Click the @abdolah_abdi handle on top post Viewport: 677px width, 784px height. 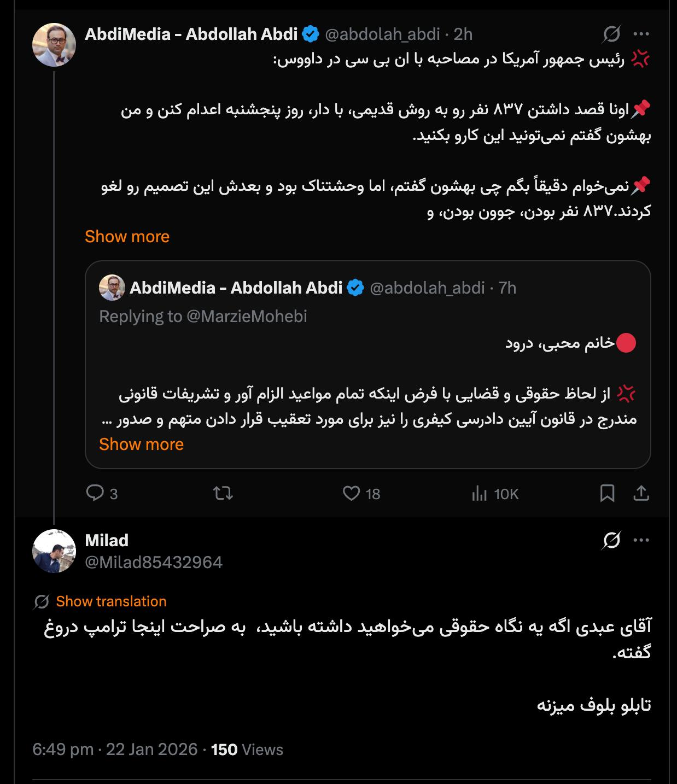point(382,34)
